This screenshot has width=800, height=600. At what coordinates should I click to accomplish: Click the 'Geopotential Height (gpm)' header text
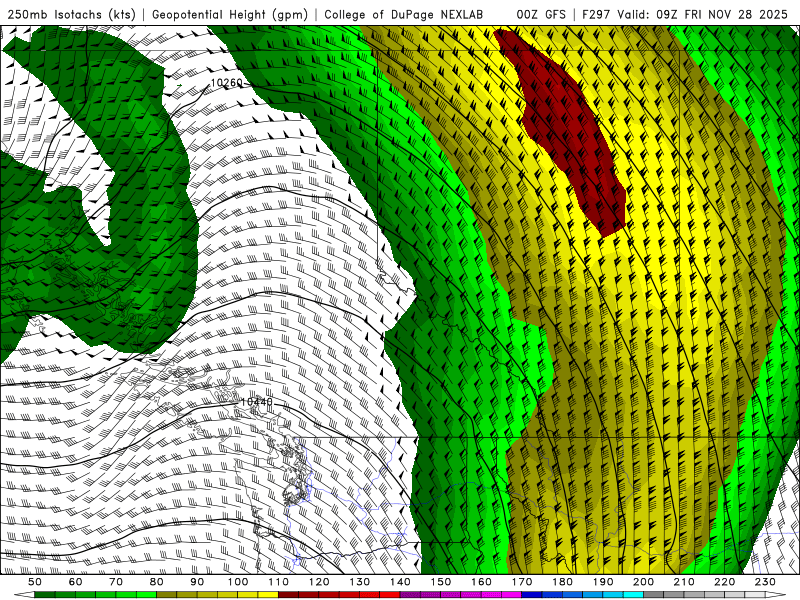point(230,15)
